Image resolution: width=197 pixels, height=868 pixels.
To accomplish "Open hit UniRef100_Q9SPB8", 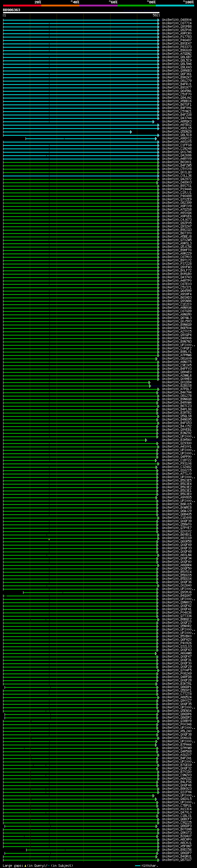I will coord(177,26).
